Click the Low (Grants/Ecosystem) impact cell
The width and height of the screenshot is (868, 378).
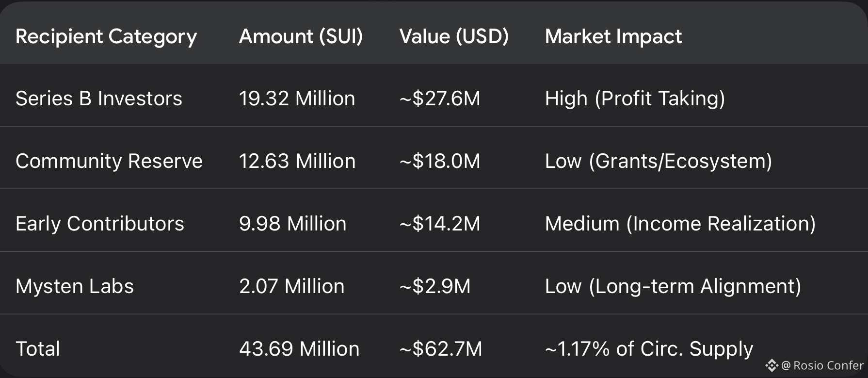click(x=658, y=161)
